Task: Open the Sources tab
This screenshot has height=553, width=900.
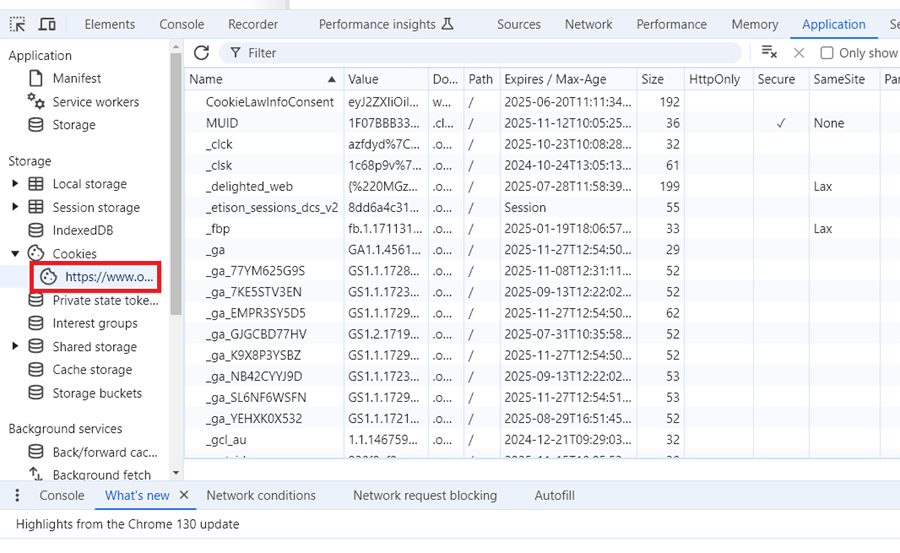Action: pyautogui.click(x=519, y=24)
